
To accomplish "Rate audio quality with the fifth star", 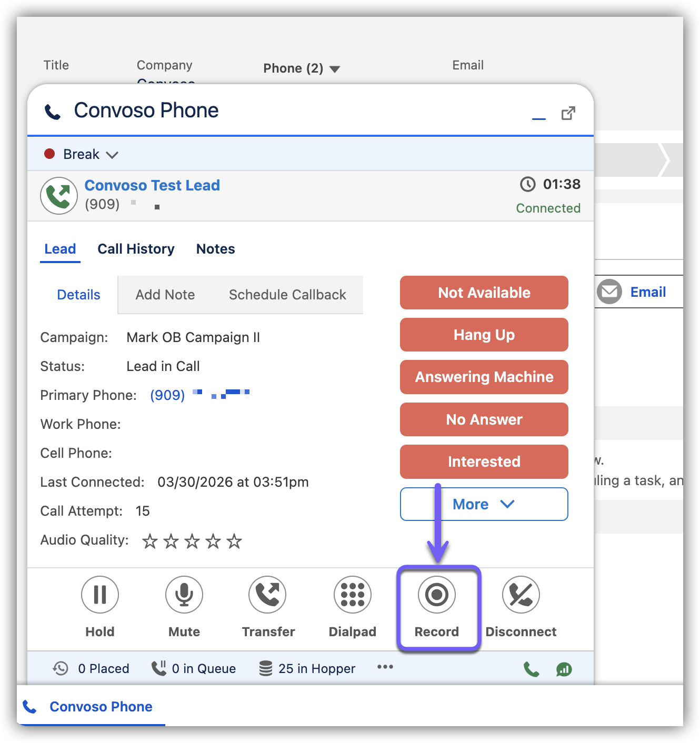I will (234, 541).
